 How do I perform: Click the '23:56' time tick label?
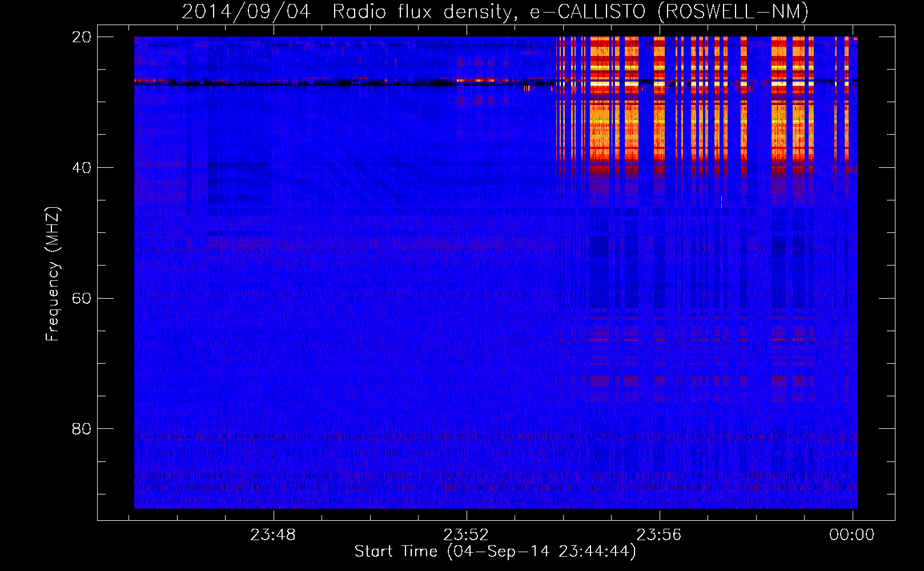(659, 535)
